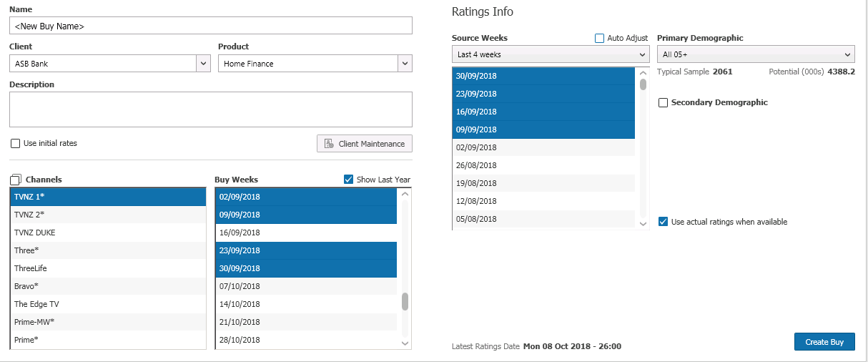Select source week 26/08/2018
Screen dimensions: 868x362
(543, 165)
